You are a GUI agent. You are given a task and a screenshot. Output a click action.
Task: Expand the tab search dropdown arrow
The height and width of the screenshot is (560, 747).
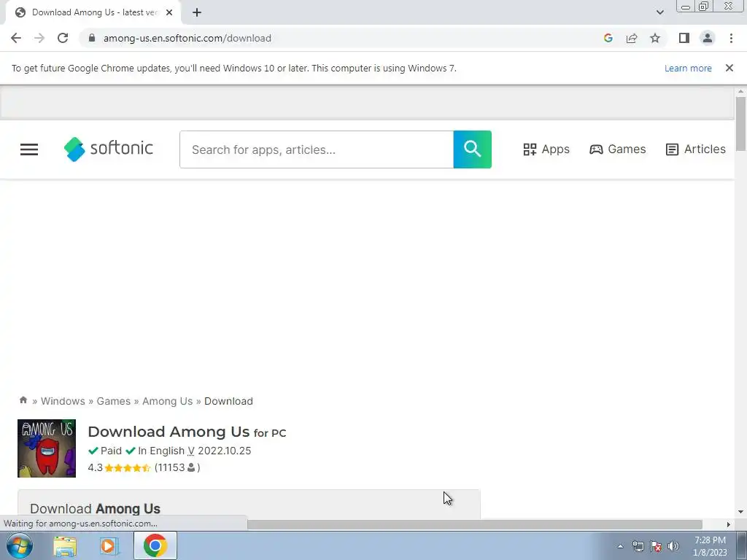pos(659,12)
